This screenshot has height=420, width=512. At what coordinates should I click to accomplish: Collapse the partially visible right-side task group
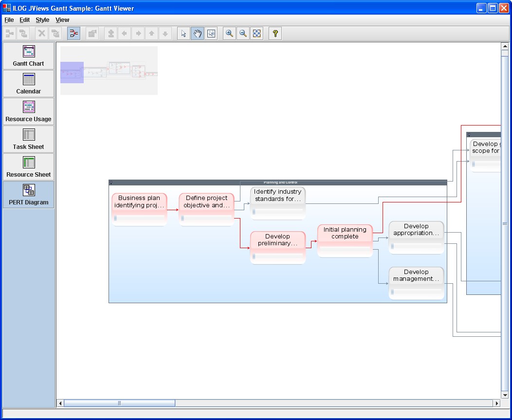point(469,135)
